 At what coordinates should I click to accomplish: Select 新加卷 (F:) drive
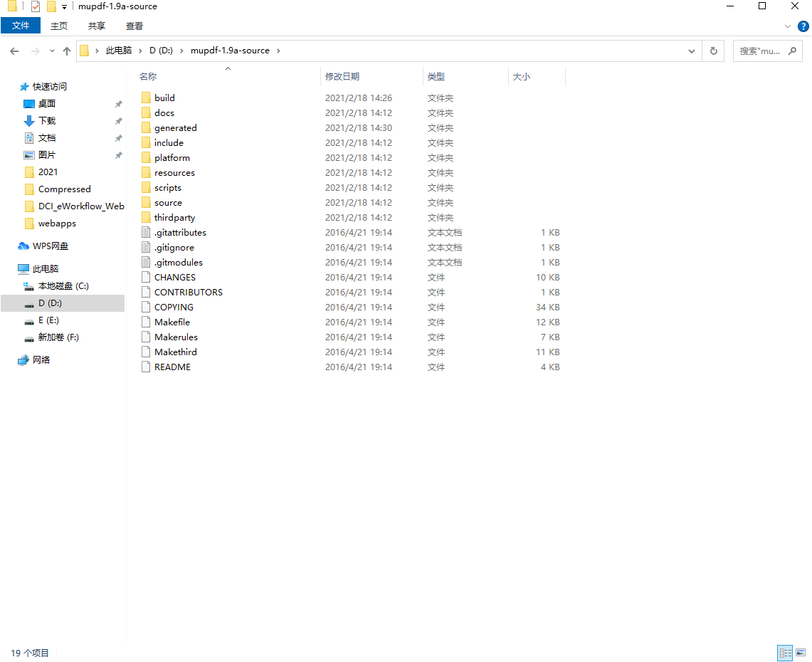pyautogui.click(x=58, y=337)
